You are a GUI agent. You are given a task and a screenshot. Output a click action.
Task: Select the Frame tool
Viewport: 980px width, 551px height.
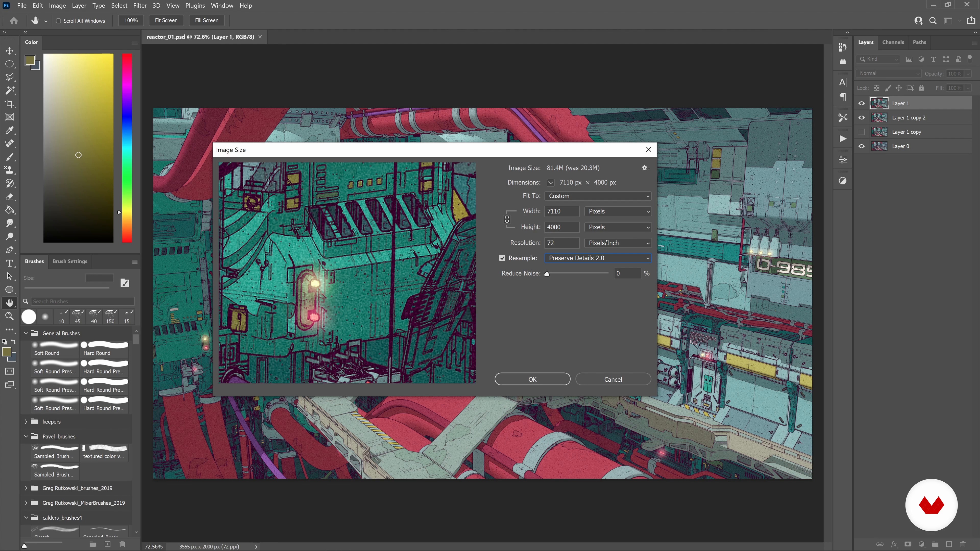point(9,117)
